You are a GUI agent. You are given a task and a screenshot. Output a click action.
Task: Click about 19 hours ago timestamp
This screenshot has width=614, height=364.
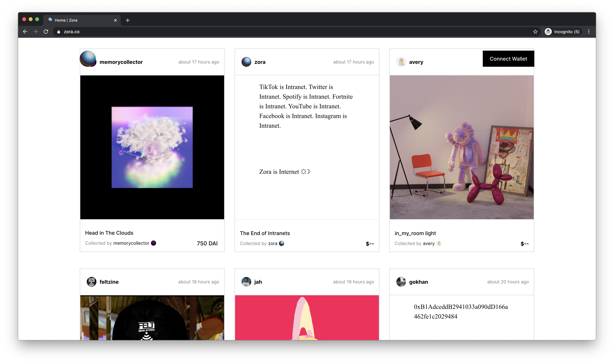tap(353, 282)
